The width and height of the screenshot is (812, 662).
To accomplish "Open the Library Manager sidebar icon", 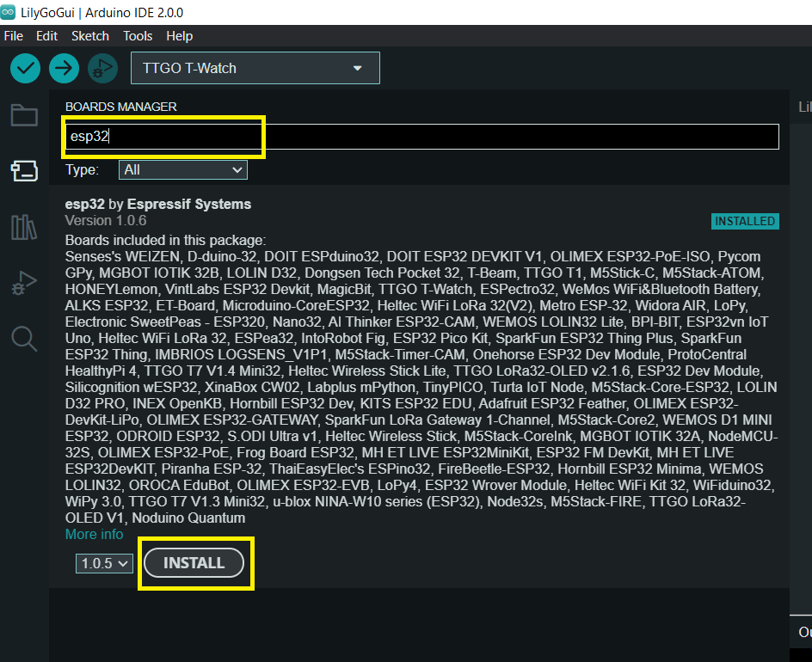I will point(24,227).
